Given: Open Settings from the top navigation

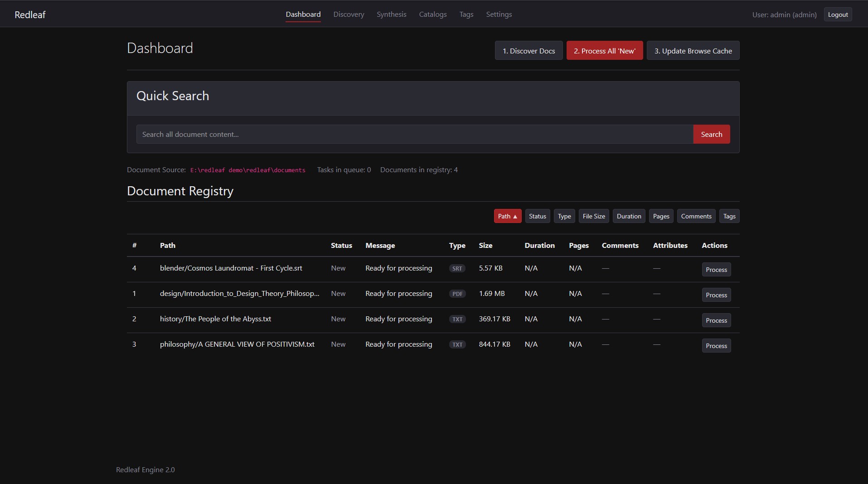Looking at the screenshot, I should pyautogui.click(x=499, y=15).
